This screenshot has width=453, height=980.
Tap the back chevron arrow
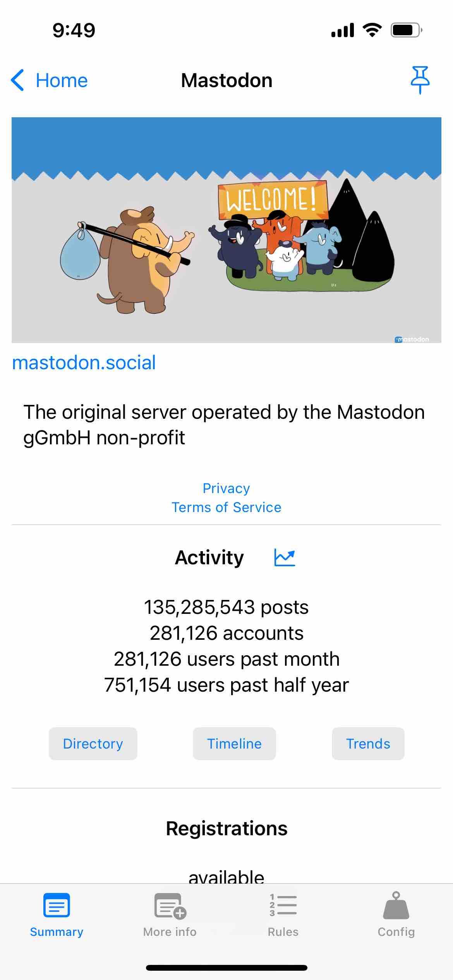coord(18,80)
